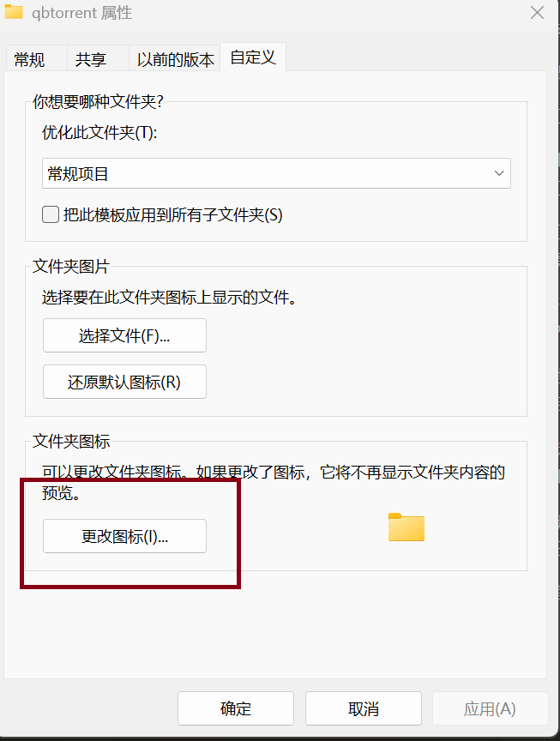Go to the 以前的版本 tab

176,59
